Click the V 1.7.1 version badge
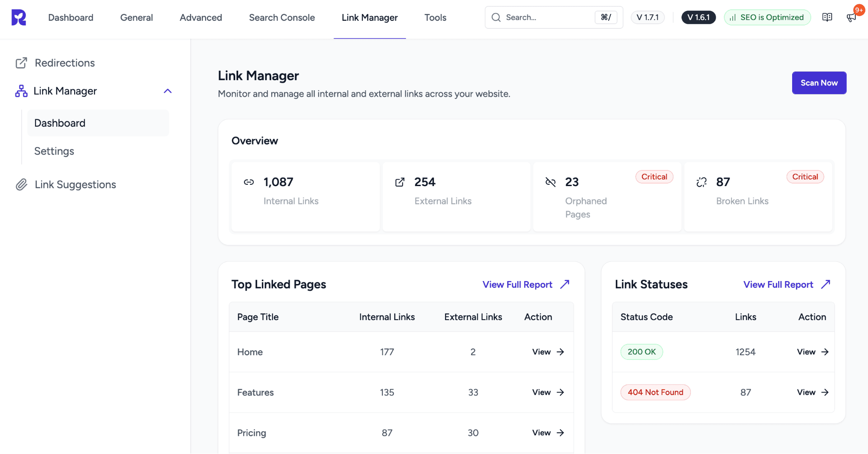The height and width of the screenshot is (454, 868). (x=648, y=17)
